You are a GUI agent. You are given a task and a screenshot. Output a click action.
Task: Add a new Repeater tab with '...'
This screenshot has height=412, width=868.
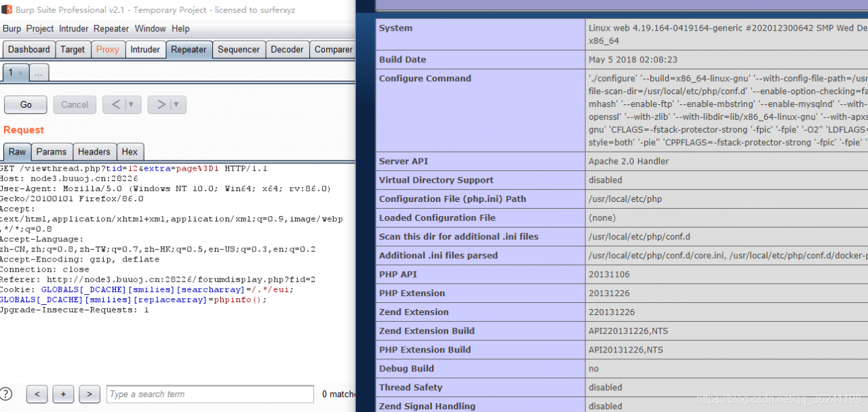39,73
